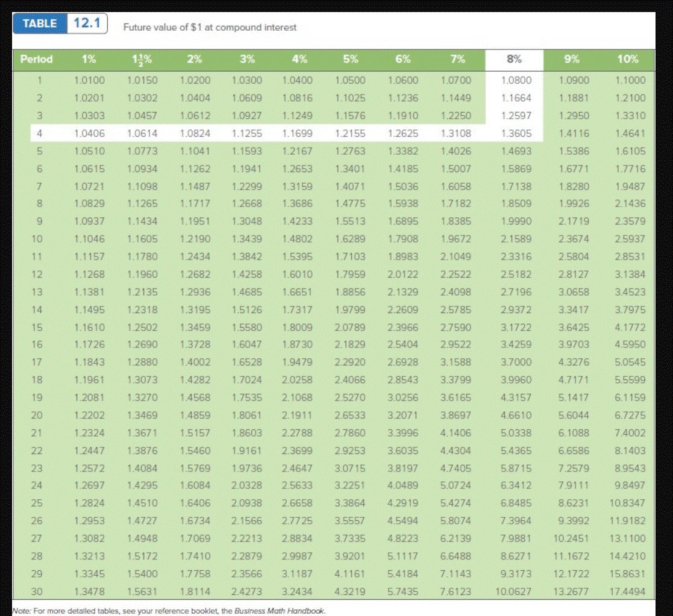This screenshot has height=616, width=673.
Task: Select value 2.0258 in period 18 row
Action: pyautogui.click(x=297, y=379)
